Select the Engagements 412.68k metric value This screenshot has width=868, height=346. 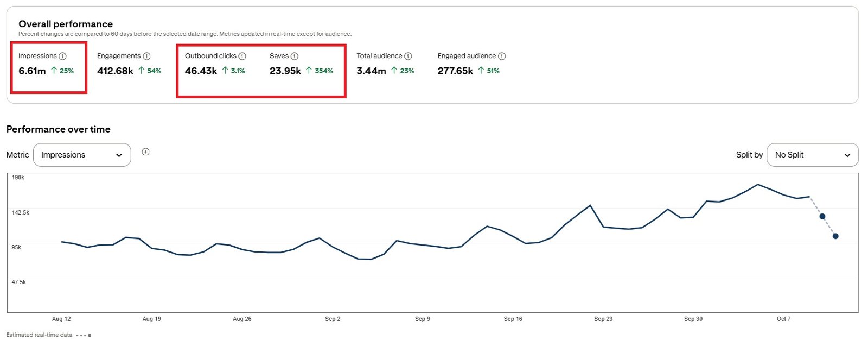(115, 71)
